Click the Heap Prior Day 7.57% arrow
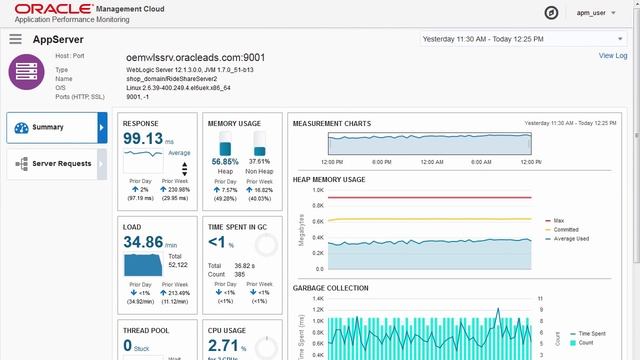The image size is (640, 360). (x=217, y=190)
